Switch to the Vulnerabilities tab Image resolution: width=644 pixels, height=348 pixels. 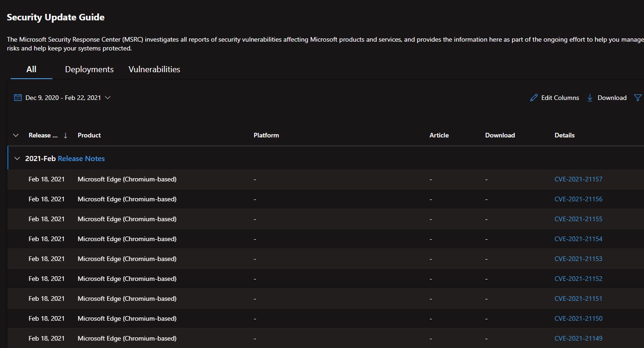(x=154, y=69)
